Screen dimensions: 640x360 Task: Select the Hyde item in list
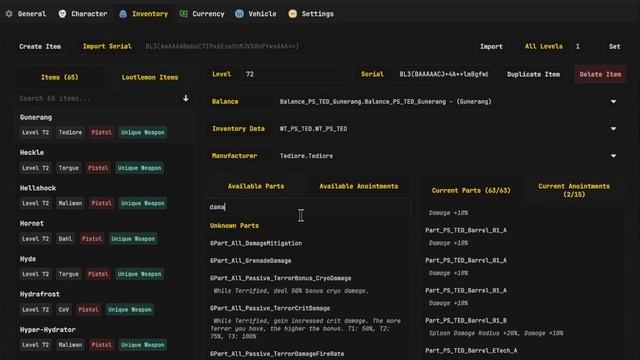[x=104, y=267]
